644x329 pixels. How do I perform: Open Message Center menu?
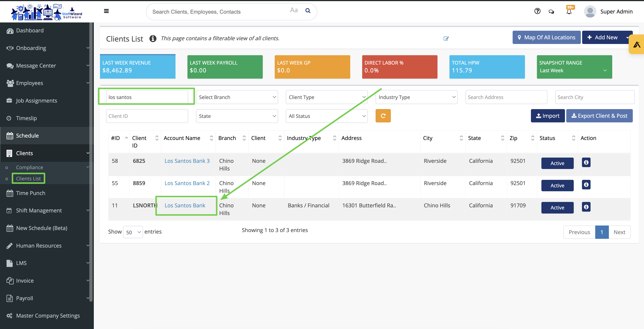[47, 65]
